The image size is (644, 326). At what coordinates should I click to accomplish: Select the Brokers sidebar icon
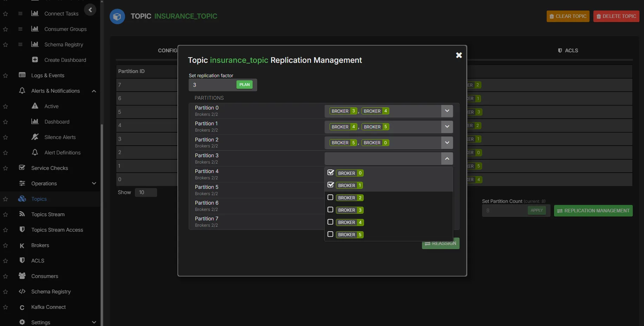(22, 245)
